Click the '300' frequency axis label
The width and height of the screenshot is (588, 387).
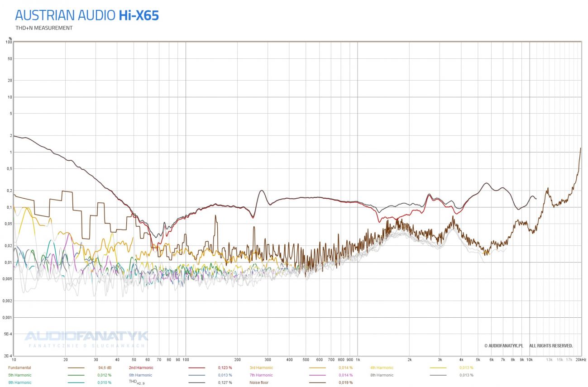(x=268, y=360)
